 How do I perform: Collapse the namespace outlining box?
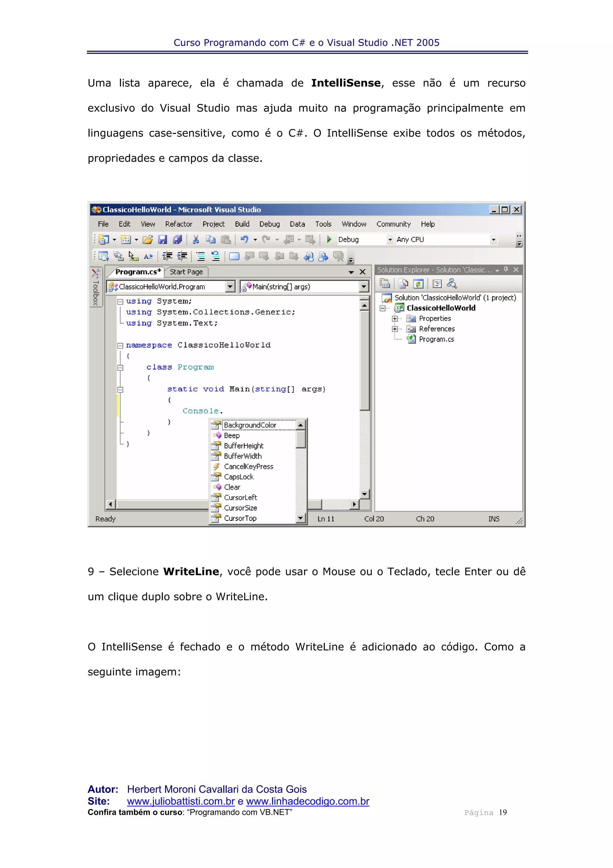120,346
